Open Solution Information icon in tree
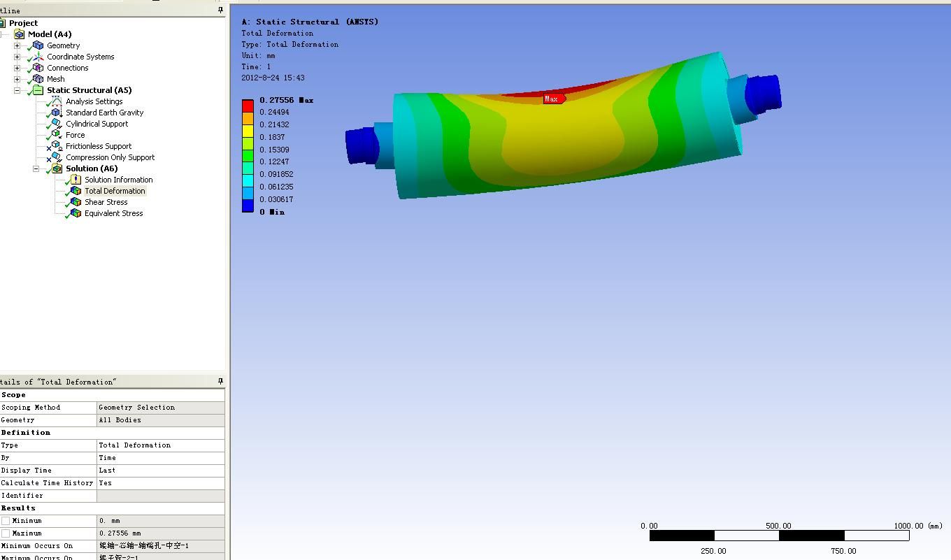Screen dimensions: 951x560 75,180
